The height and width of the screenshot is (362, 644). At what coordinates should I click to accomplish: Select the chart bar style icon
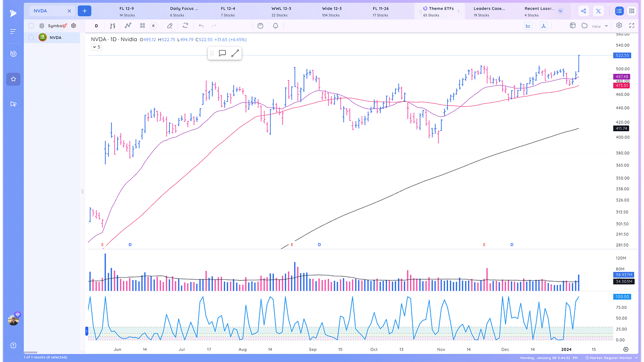click(112, 26)
